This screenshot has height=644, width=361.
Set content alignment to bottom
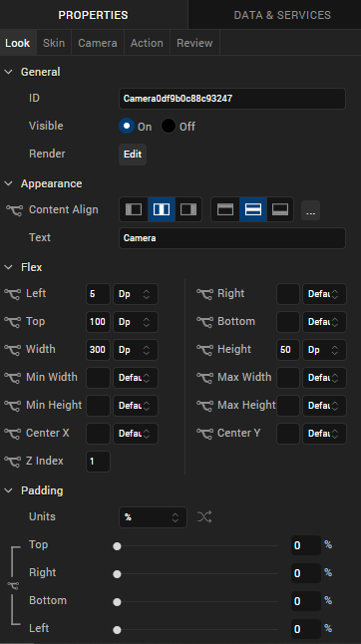(x=280, y=209)
